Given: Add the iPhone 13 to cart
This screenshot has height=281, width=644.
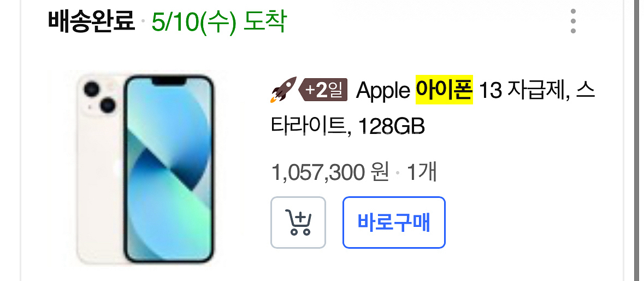Looking at the screenshot, I should (298, 223).
